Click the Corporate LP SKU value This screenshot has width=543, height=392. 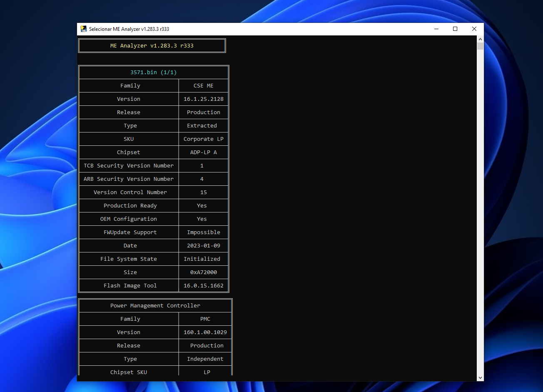pos(204,139)
